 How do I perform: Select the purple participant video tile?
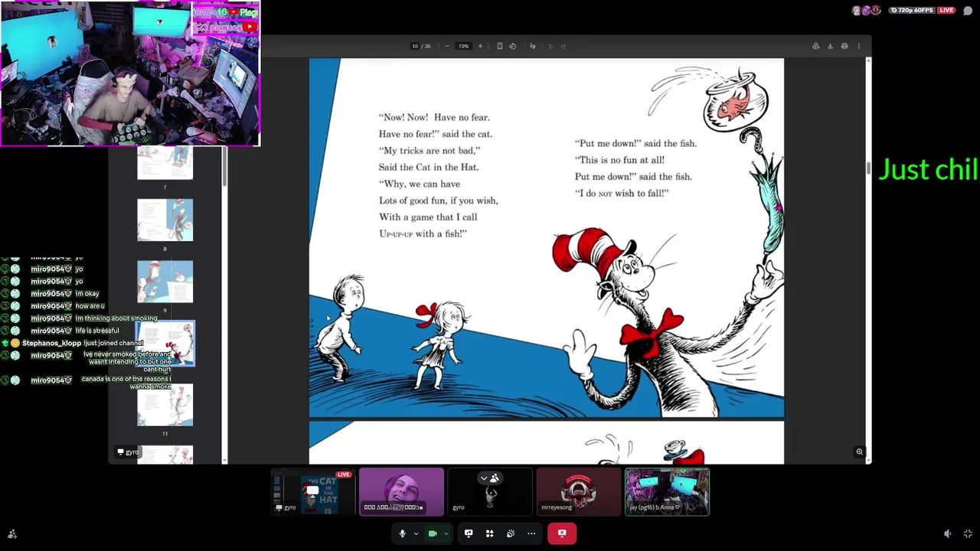[401, 492]
